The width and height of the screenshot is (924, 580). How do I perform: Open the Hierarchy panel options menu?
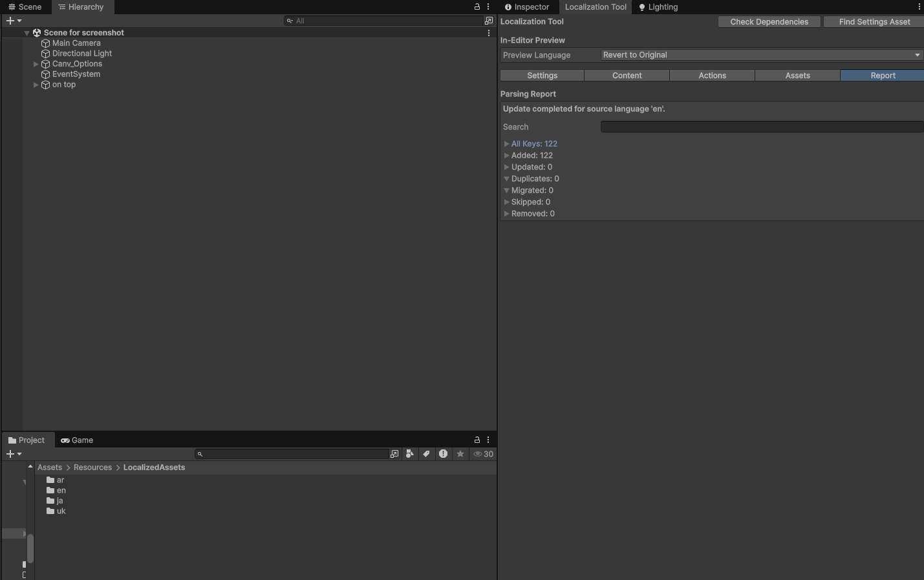tap(488, 6)
